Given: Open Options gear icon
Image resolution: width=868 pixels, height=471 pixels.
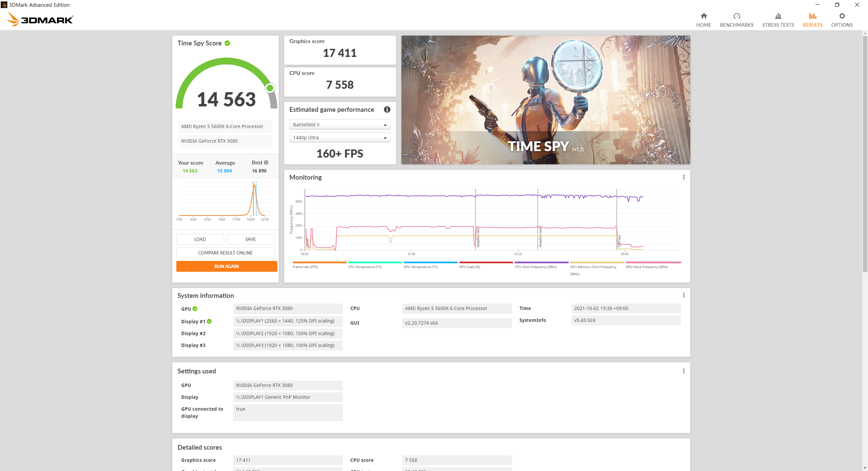Looking at the screenshot, I should click(842, 16).
